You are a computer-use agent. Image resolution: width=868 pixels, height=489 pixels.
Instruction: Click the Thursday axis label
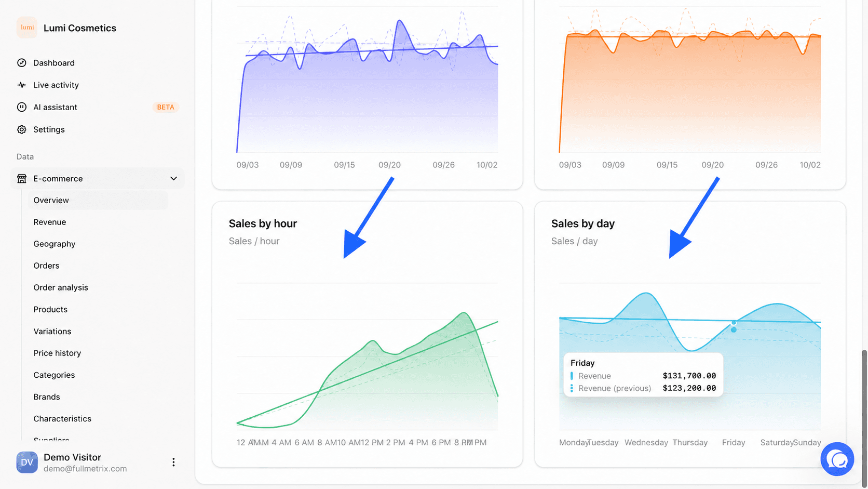point(690,442)
